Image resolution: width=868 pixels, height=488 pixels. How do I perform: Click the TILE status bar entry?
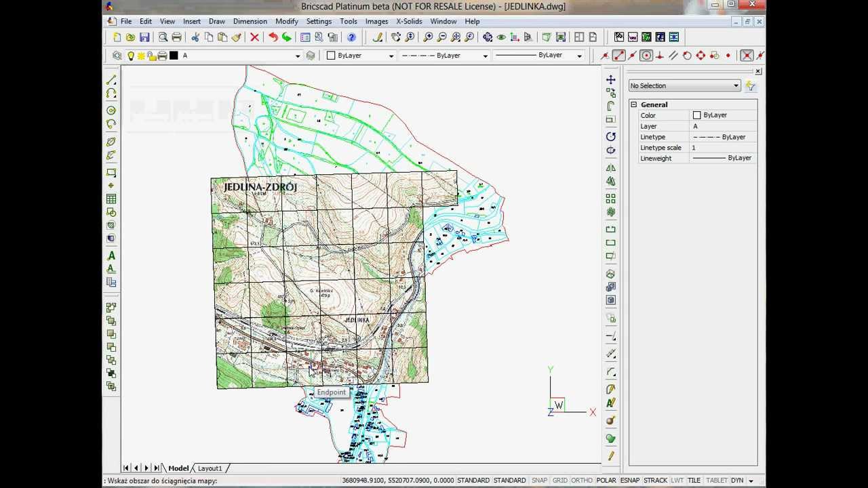point(694,481)
